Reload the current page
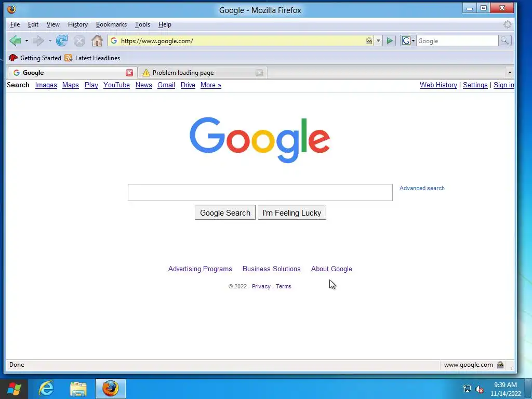 62,41
